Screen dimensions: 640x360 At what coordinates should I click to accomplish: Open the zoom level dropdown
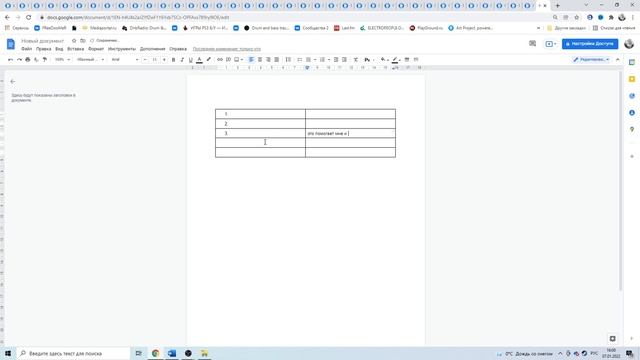62,60
